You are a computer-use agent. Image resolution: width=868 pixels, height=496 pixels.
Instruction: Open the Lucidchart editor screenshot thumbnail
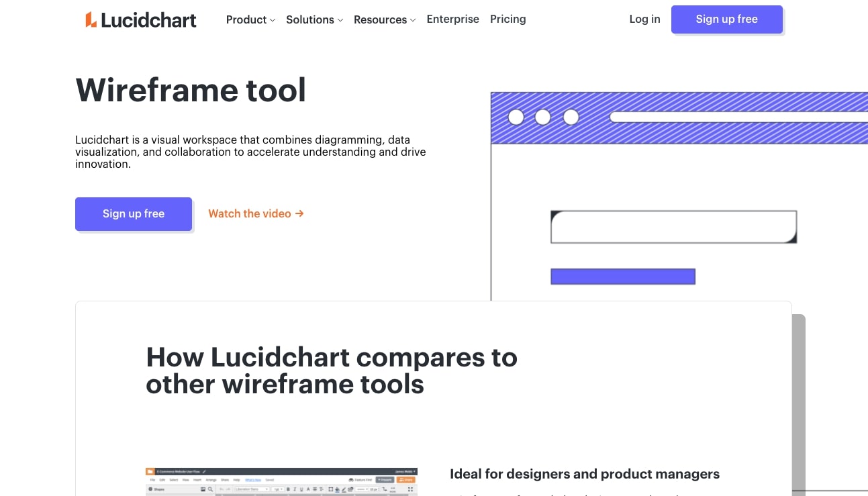click(281, 482)
